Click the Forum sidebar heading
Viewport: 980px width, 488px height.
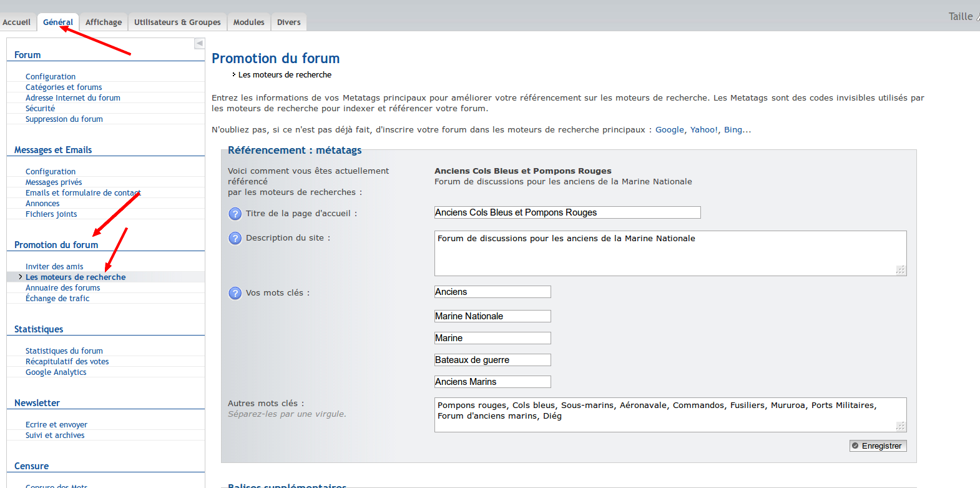[27, 55]
